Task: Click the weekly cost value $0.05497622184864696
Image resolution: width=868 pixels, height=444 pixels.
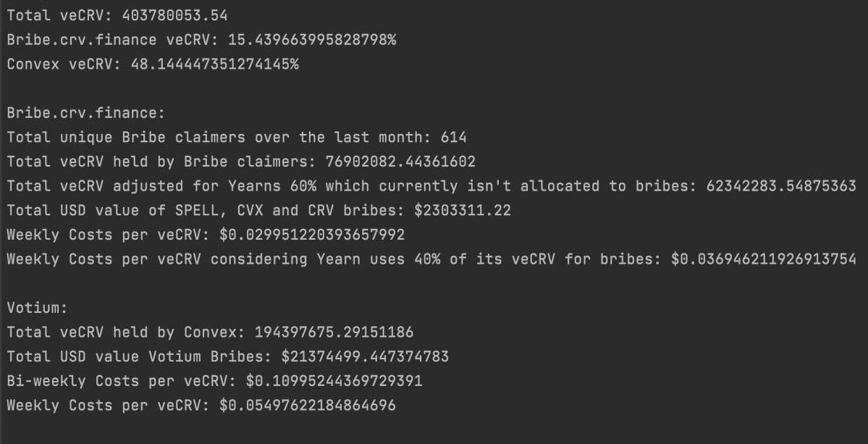Action: 308,405
